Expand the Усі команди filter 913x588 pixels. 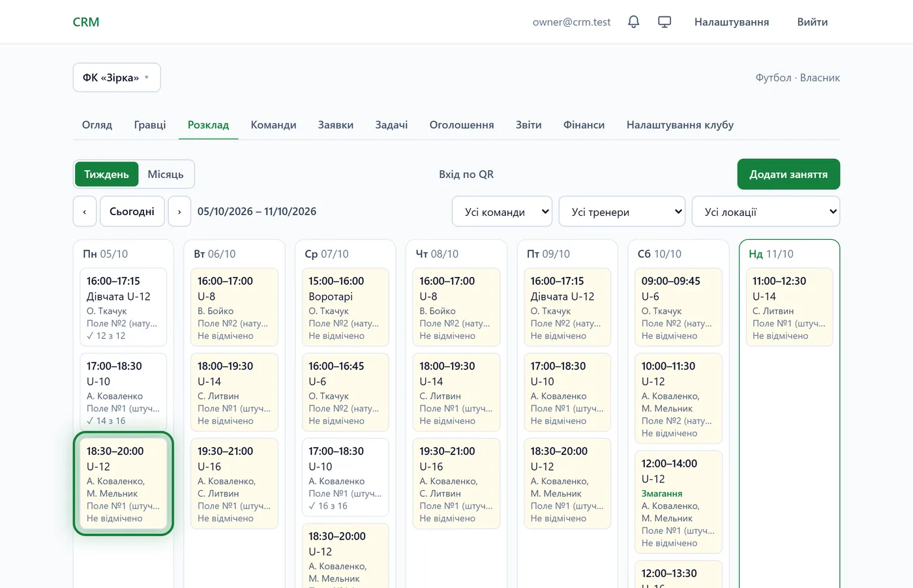[x=502, y=211]
